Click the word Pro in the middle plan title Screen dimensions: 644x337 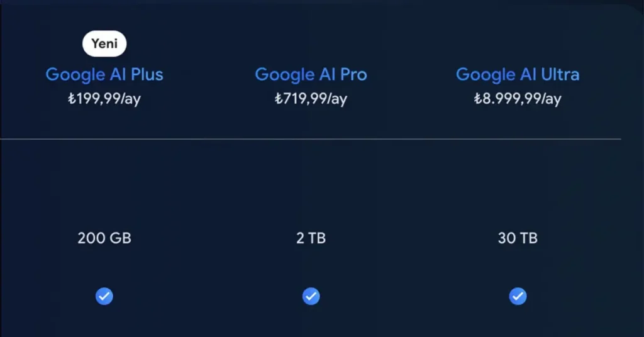353,75
